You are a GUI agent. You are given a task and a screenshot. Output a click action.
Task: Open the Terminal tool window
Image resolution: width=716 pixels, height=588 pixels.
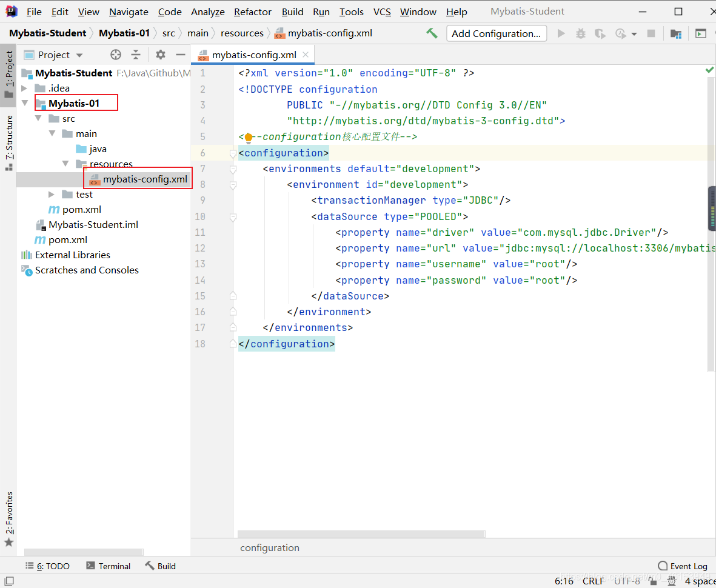point(108,566)
